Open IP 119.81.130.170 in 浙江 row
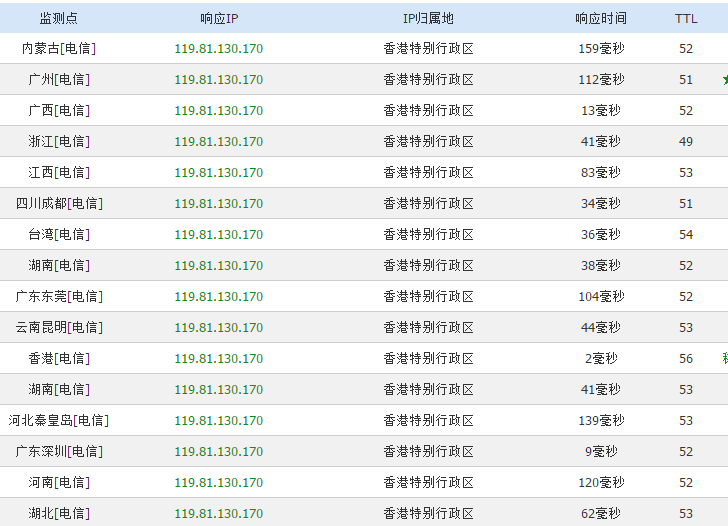Viewport: 728px width, 526px height. pos(219,142)
